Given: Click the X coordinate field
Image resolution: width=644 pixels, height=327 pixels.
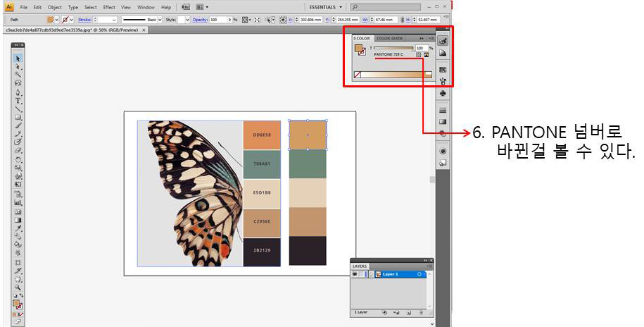Looking at the screenshot, I should tap(310, 20).
